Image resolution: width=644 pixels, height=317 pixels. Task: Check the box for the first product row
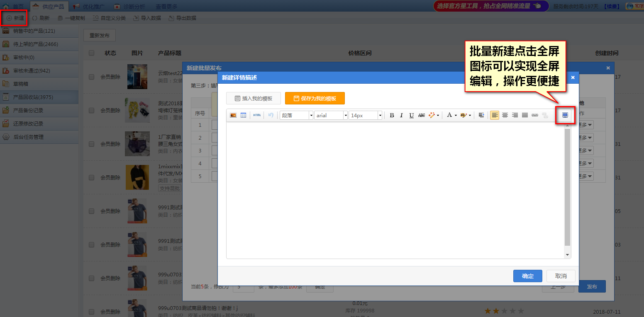point(92,77)
